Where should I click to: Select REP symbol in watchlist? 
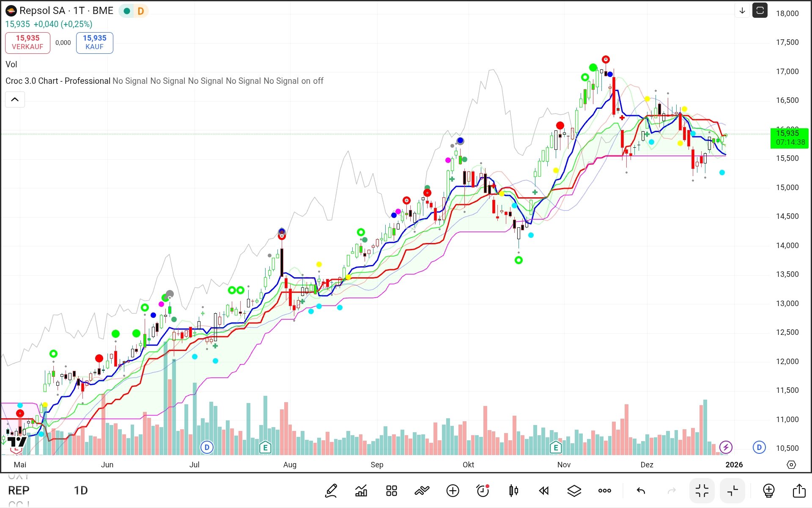[19, 491]
